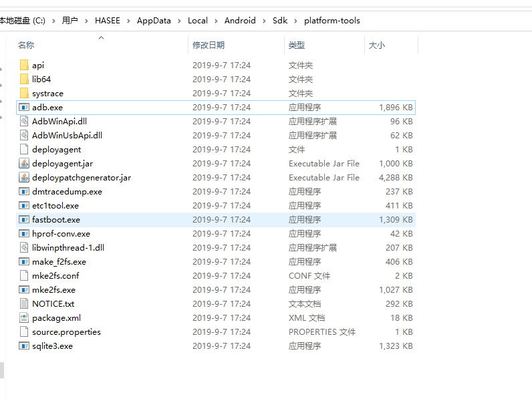The width and height of the screenshot is (532, 399).
Task: Click the 文本文档 type cell
Action: click(x=305, y=304)
